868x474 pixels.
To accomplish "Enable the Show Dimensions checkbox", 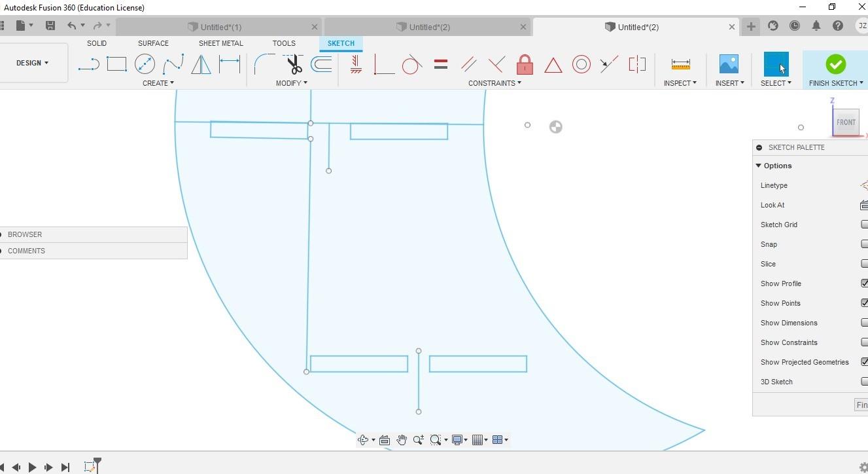I will click(x=865, y=323).
